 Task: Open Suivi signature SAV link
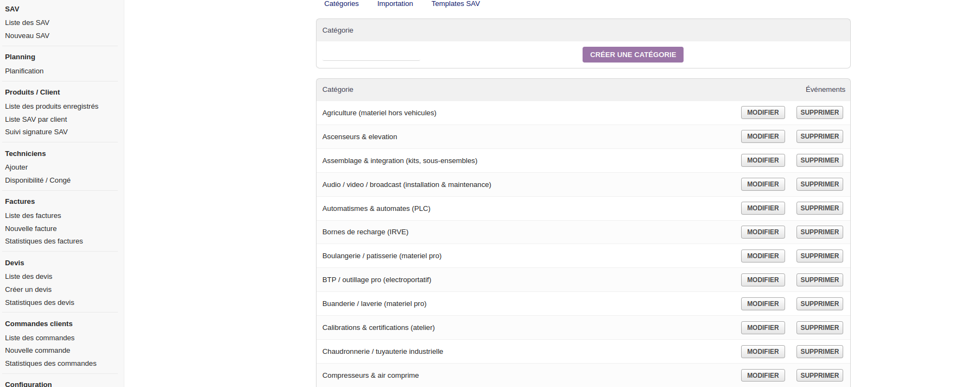tap(36, 132)
